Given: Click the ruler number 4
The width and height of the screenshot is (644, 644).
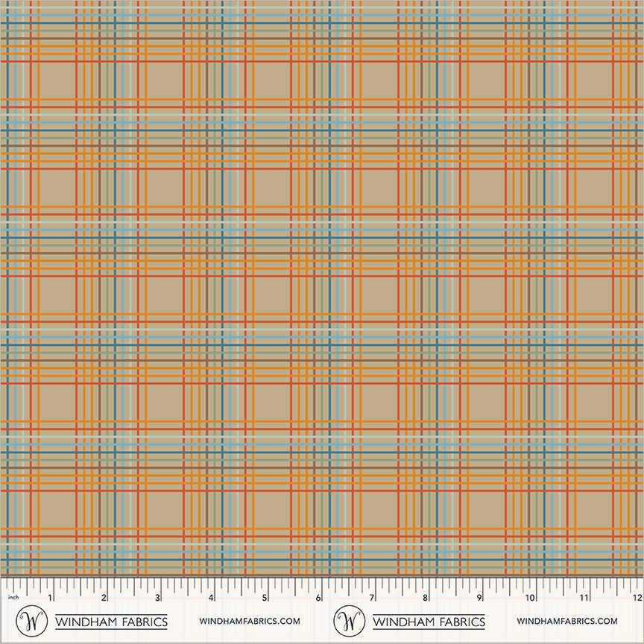Looking at the screenshot, I should 211,598.
